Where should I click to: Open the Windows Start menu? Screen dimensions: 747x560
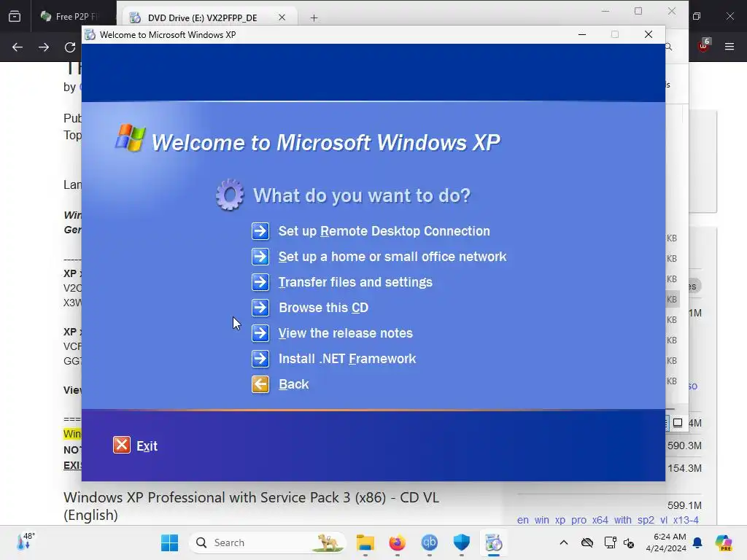[169, 542]
